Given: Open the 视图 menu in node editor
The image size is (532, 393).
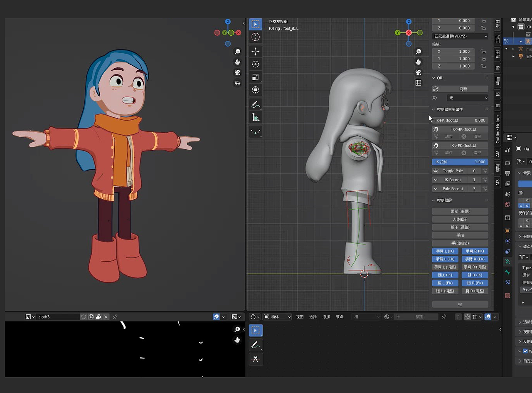Looking at the screenshot, I should tap(300, 317).
